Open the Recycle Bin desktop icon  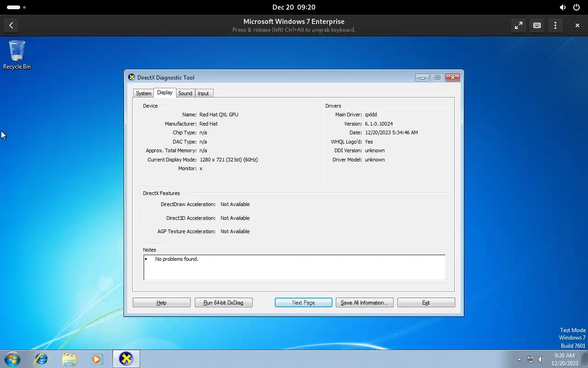tap(17, 55)
